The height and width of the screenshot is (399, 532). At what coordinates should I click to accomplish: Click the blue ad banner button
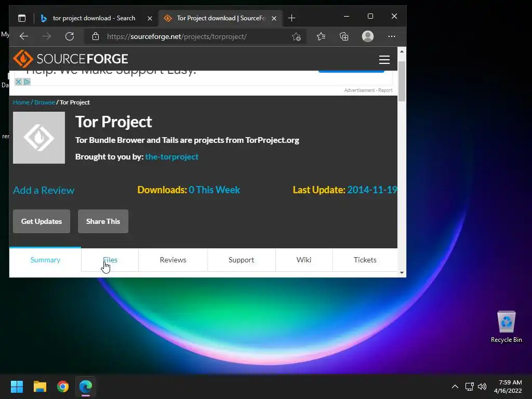(x=351, y=71)
